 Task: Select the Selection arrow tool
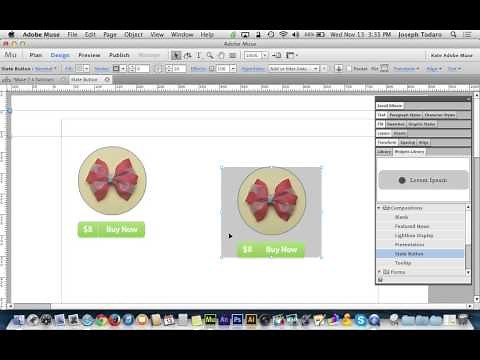176,55
